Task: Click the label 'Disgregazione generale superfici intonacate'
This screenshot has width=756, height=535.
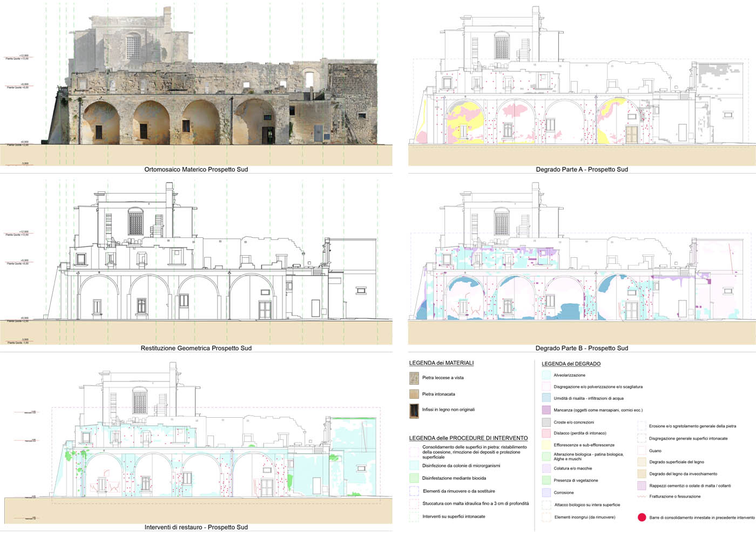Action: click(x=688, y=438)
